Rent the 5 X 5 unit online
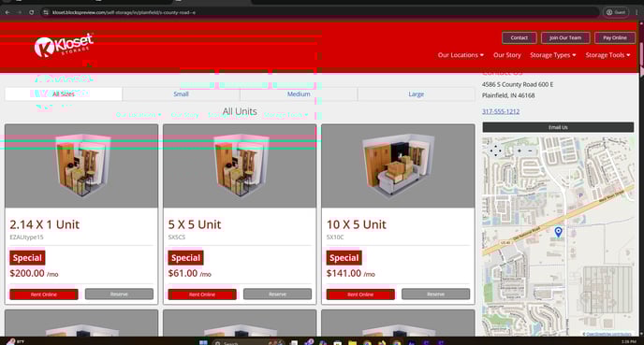The image size is (644, 345). click(x=202, y=295)
